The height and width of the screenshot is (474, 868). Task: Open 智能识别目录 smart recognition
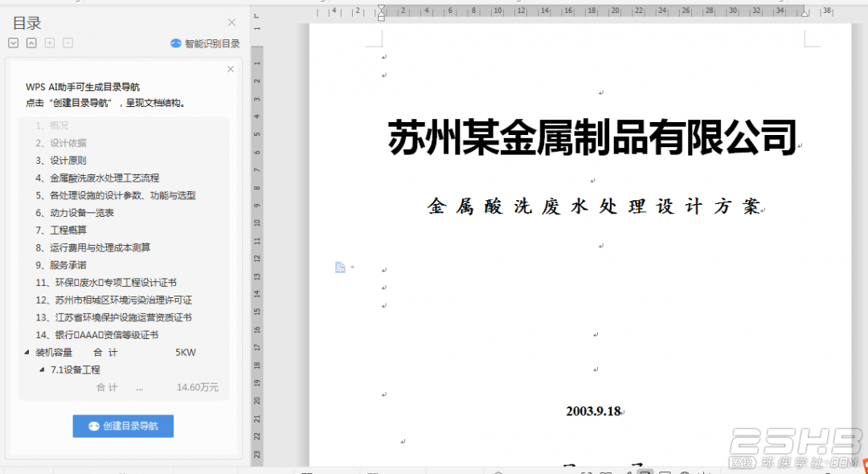coord(206,43)
